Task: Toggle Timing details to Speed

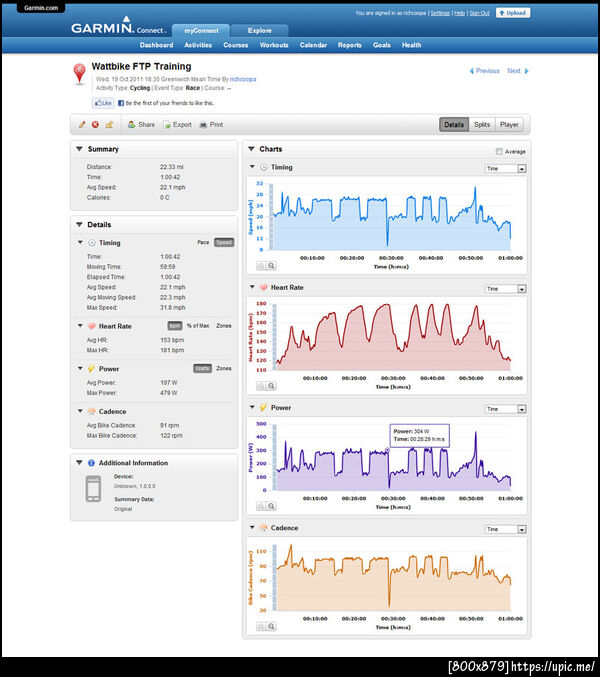Action: tap(224, 243)
